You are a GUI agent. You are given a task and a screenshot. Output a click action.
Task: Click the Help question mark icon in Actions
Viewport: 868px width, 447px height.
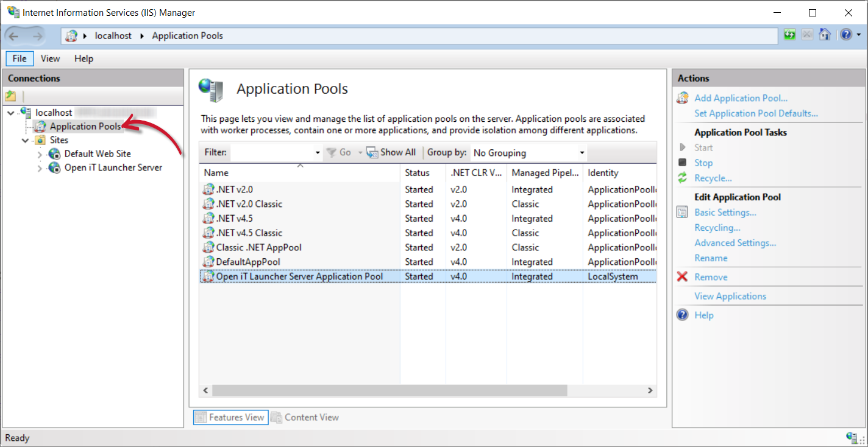(x=682, y=315)
